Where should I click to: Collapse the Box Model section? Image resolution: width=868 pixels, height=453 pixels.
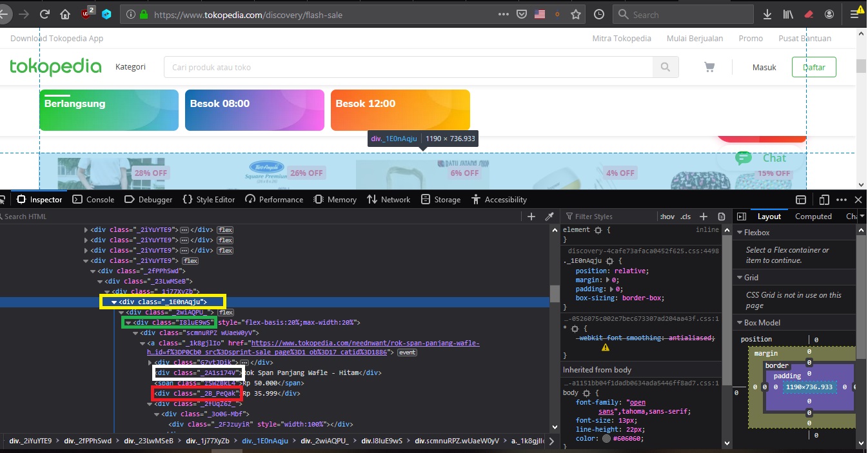coord(740,322)
